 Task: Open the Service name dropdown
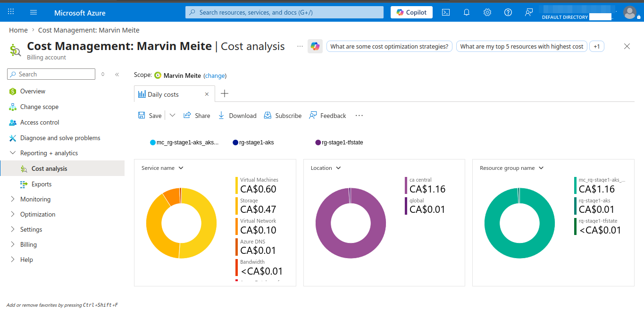pyautogui.click(x=162, y=168)
